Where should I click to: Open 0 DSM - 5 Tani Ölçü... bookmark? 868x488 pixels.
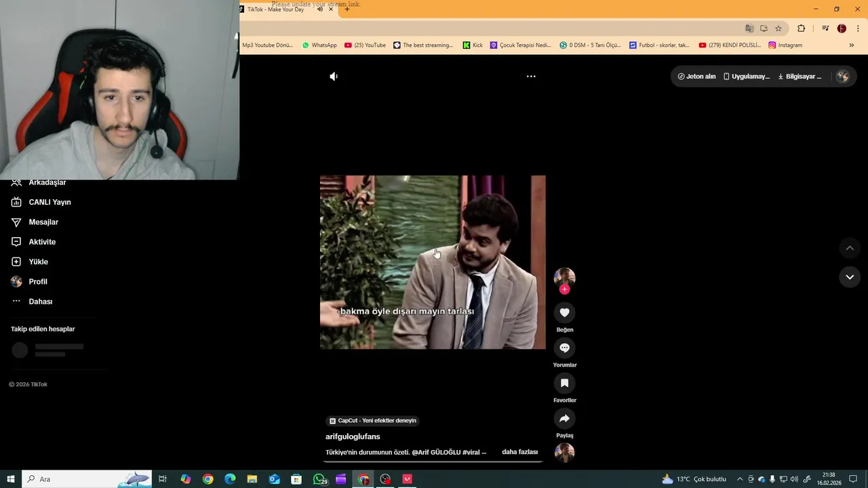(x=590, y=45)
